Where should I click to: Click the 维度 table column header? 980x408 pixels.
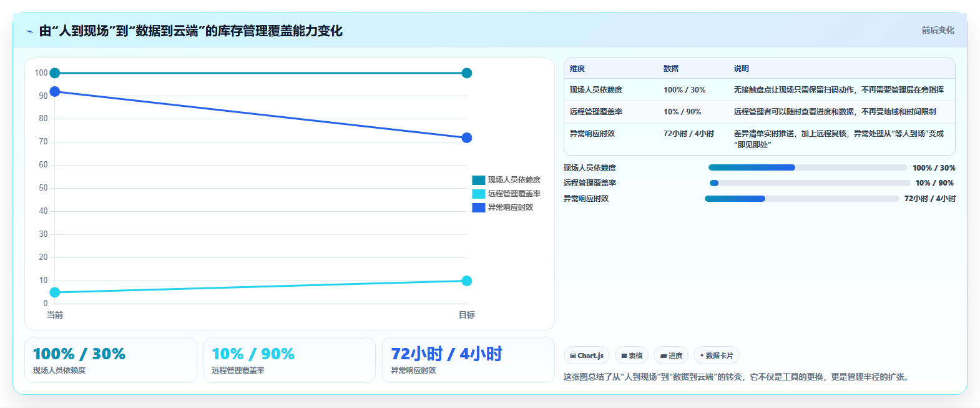click(x=577, y=69)
